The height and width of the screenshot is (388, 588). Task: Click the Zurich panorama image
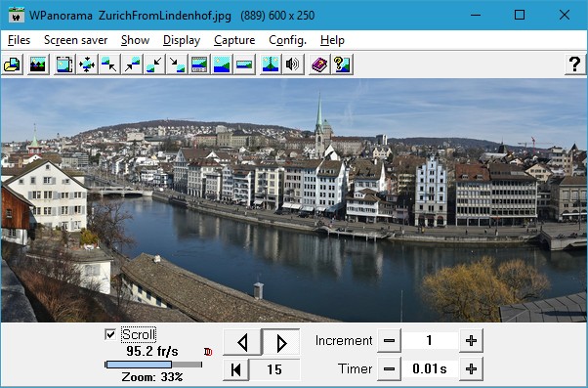(294, 200)
